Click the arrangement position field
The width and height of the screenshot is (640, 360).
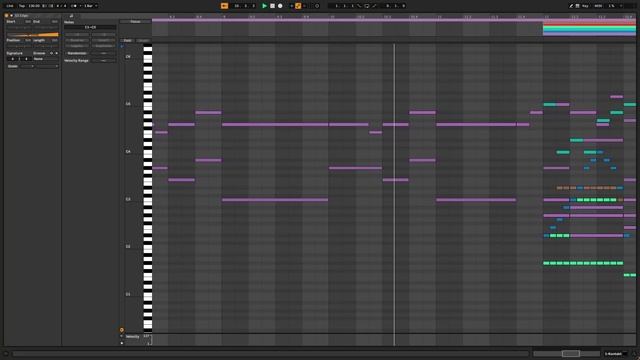click(244, 6)
